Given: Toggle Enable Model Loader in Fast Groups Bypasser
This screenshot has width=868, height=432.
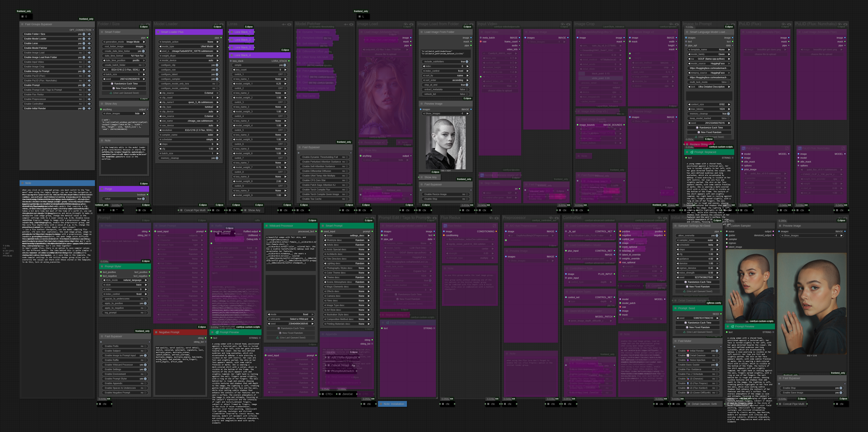Looking at the screenshot, I should 84,39.
